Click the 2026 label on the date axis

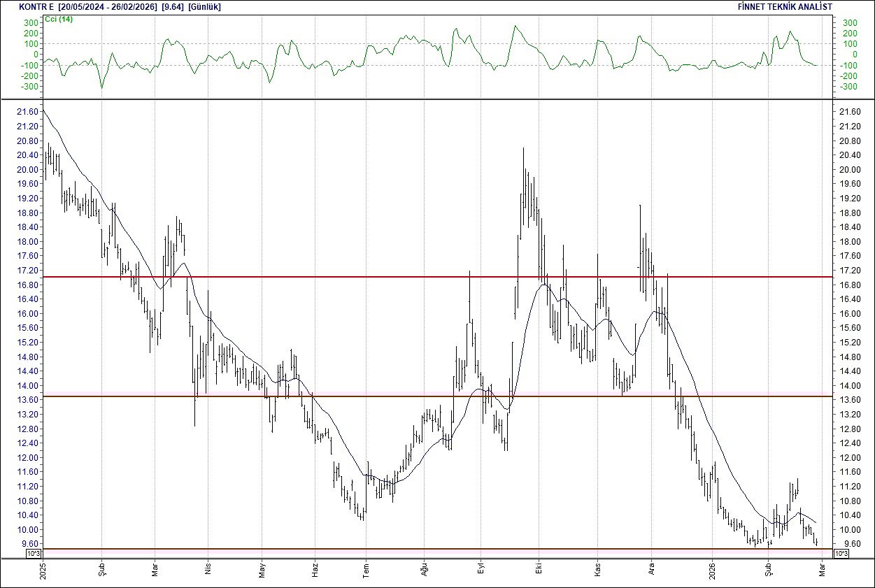tap(712, 570)
